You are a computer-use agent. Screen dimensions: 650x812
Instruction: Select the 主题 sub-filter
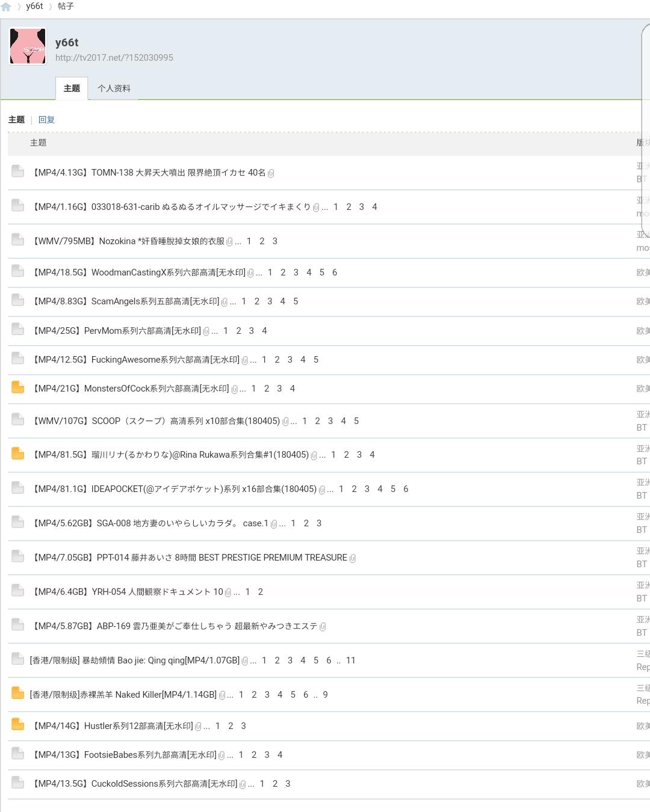click(x=16, y=120)
